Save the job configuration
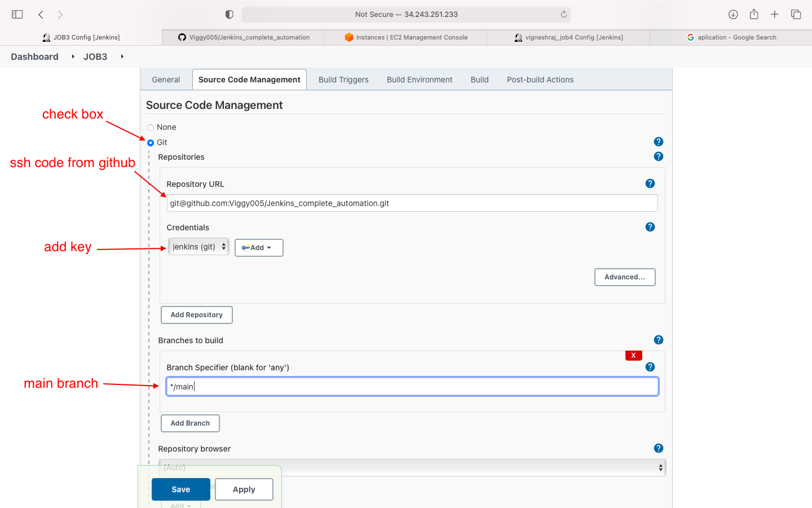The height and width of the screenshot is (508, 812). tap(181, 489)
